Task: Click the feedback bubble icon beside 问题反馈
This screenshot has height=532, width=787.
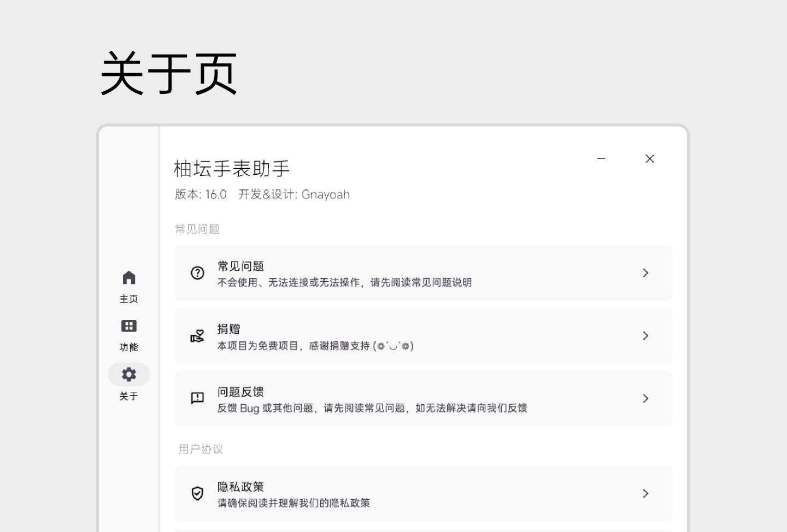Action: 197,398
